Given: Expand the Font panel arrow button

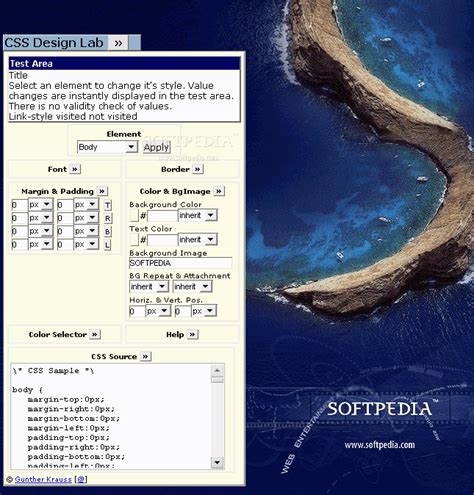Looking at the screenshot, I should pos(75,169).
